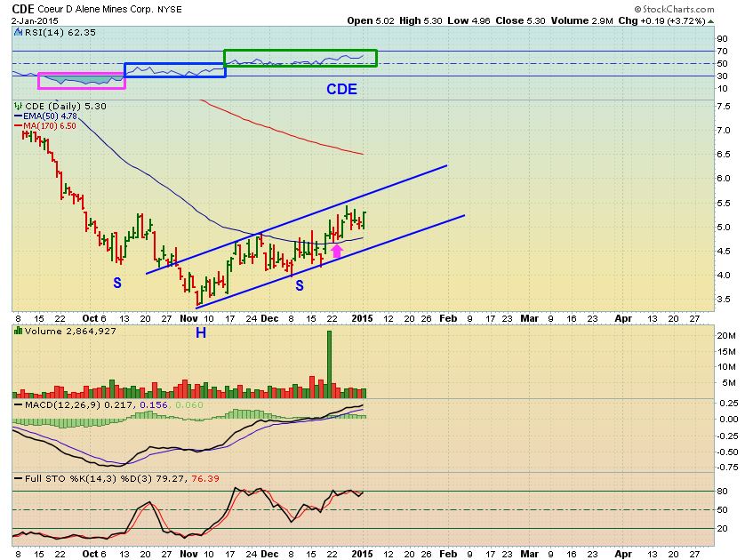Click the 3.5 price axis label

click(724, 299)
